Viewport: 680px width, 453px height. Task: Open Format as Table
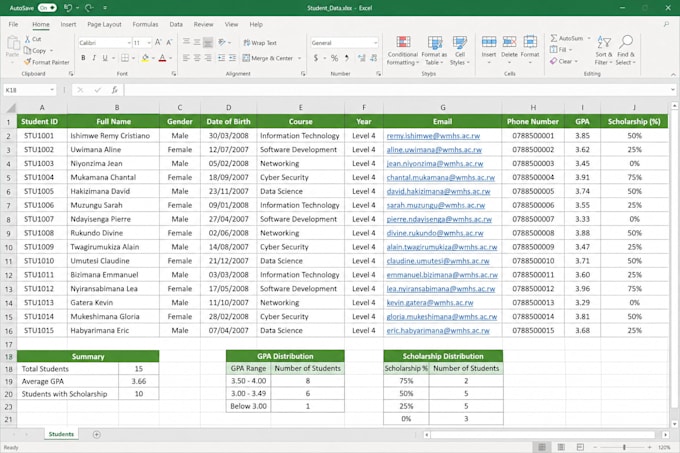[434, 51]
